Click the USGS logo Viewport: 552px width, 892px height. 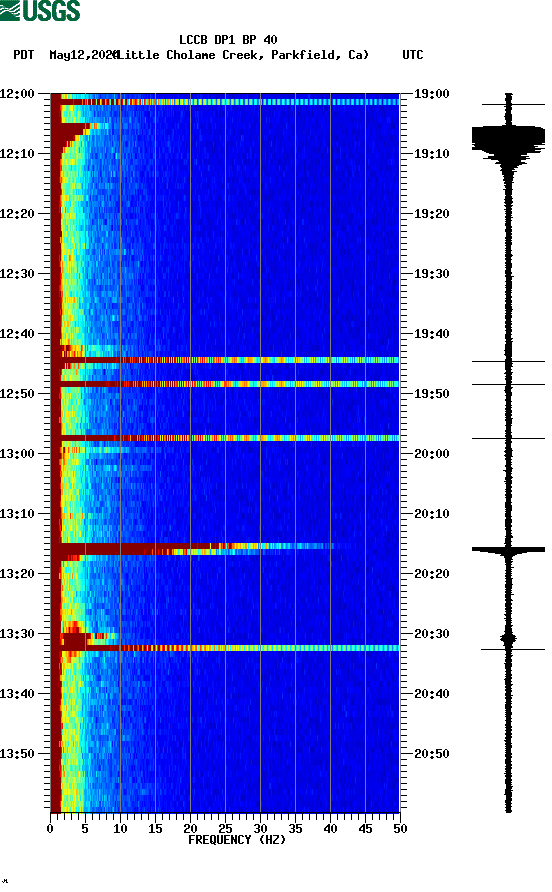click(40, 10)
